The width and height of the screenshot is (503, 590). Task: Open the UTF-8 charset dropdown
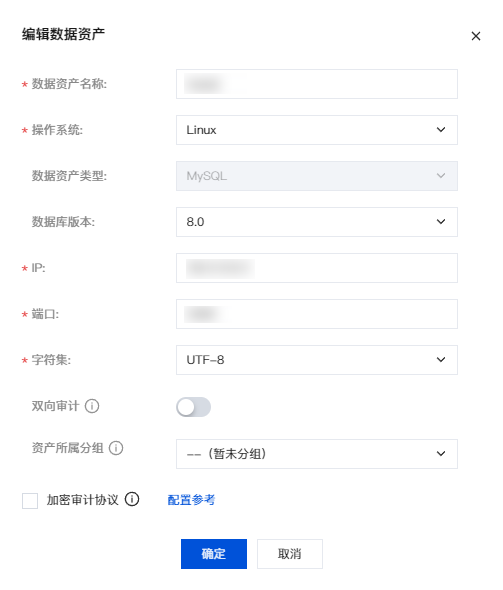[317, 360]
